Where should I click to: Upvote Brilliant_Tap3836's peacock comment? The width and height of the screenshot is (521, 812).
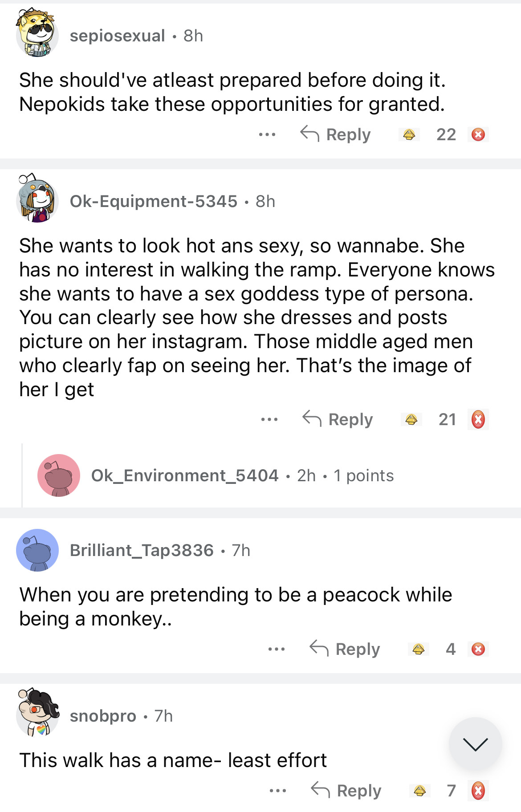click(x=418, y=649)
